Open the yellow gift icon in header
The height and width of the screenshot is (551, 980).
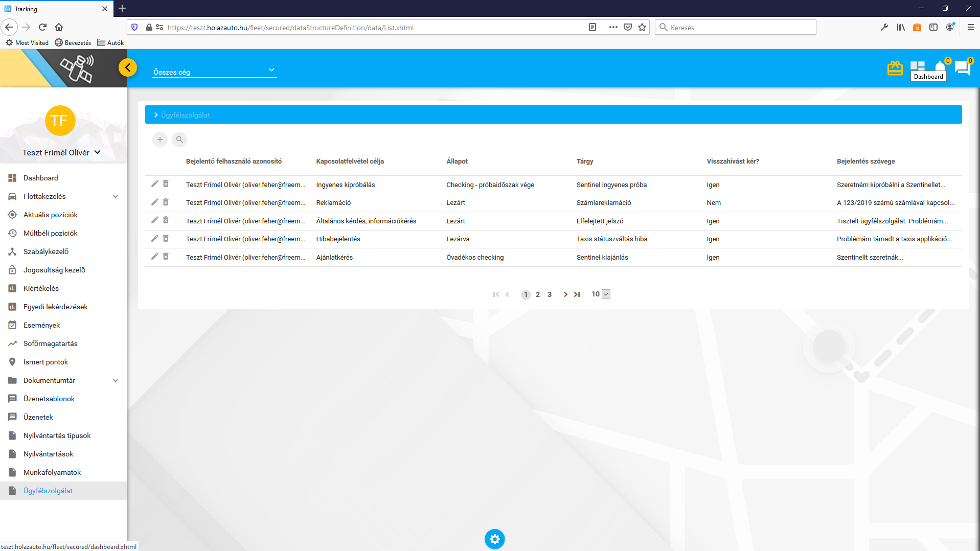[x=895, y=68]
